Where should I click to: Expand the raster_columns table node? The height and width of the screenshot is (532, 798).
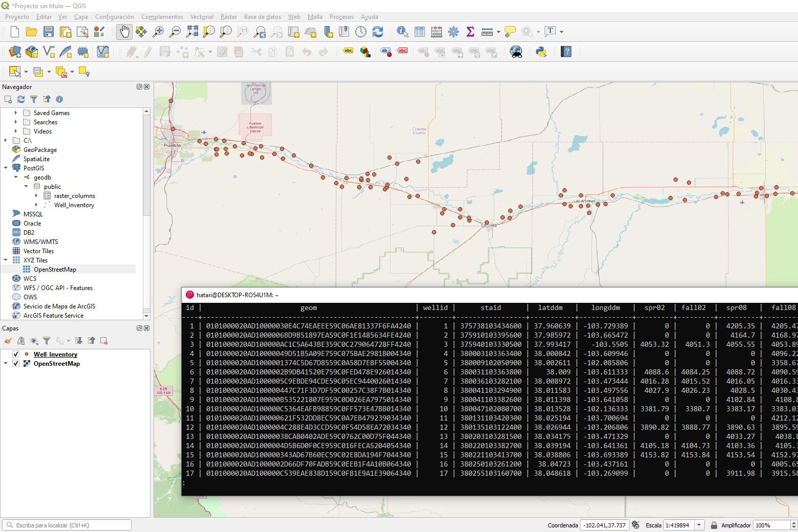coord(36,195)
